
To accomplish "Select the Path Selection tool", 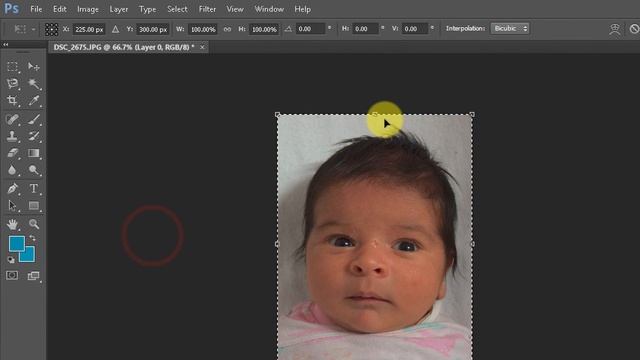I will 12,206.
